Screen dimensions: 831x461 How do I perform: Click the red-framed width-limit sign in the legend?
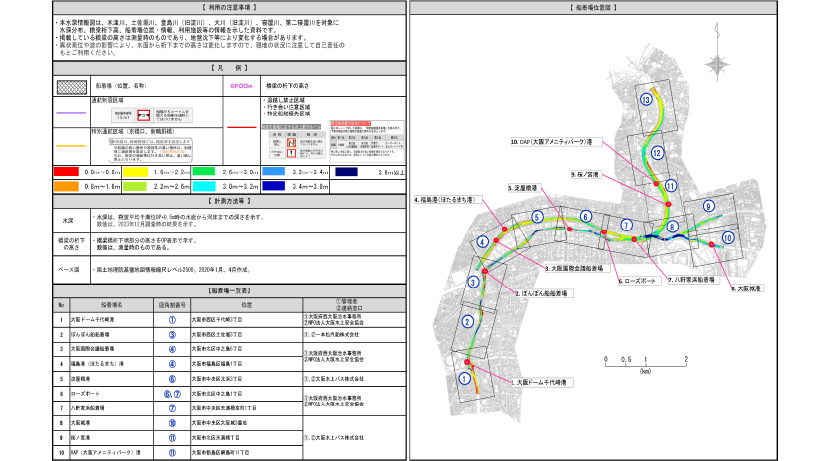click(x=144, y=115)
